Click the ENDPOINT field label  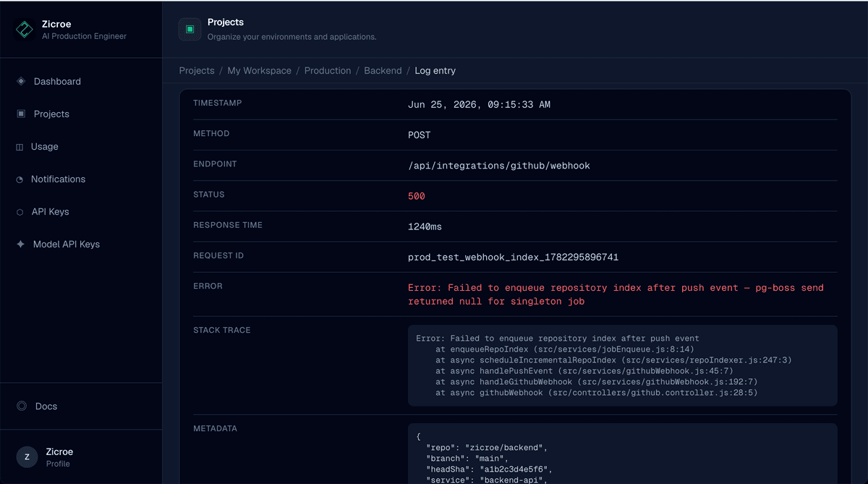(215, 164)
